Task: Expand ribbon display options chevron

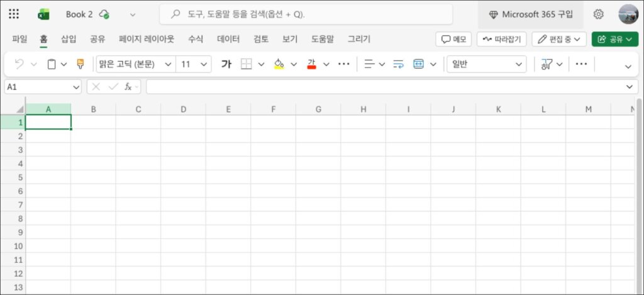Action: (x=628, y=67)
